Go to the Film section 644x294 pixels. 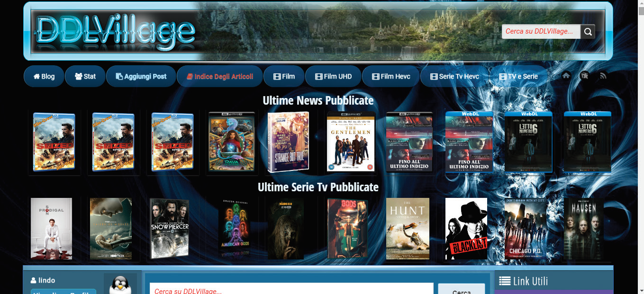tap(284, 76)
